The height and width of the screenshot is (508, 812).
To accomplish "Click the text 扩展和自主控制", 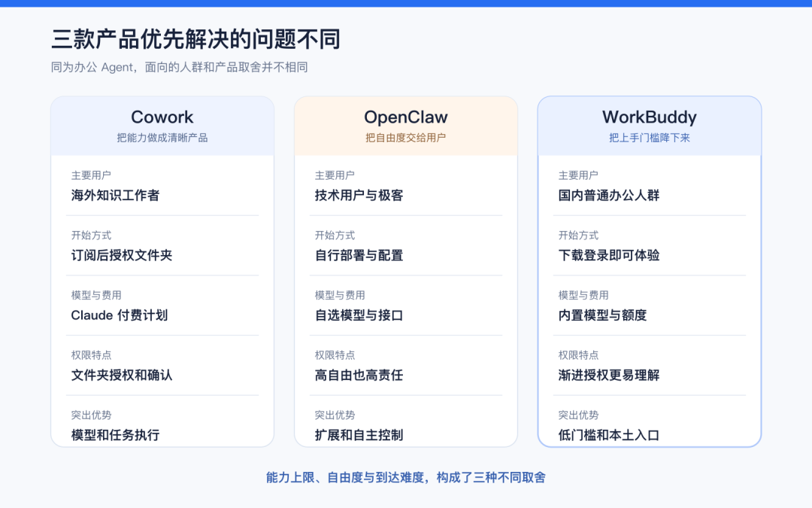I will click(x=359, y=436).
